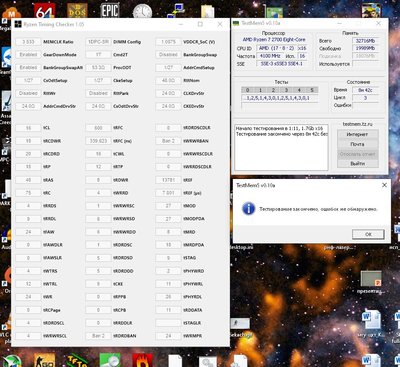
Task: Launch the Epic Games desktop icon
Action: pyautogui.click(x=110, y=11)
